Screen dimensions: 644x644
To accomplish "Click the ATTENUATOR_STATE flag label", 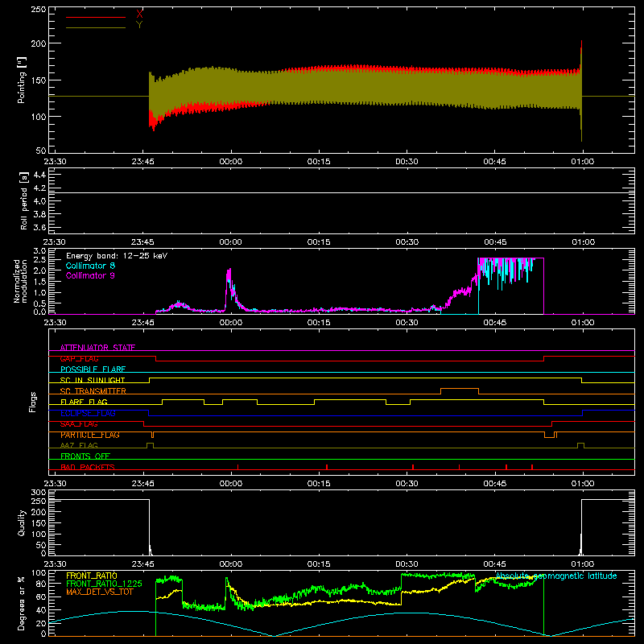I will click(97, 348).
